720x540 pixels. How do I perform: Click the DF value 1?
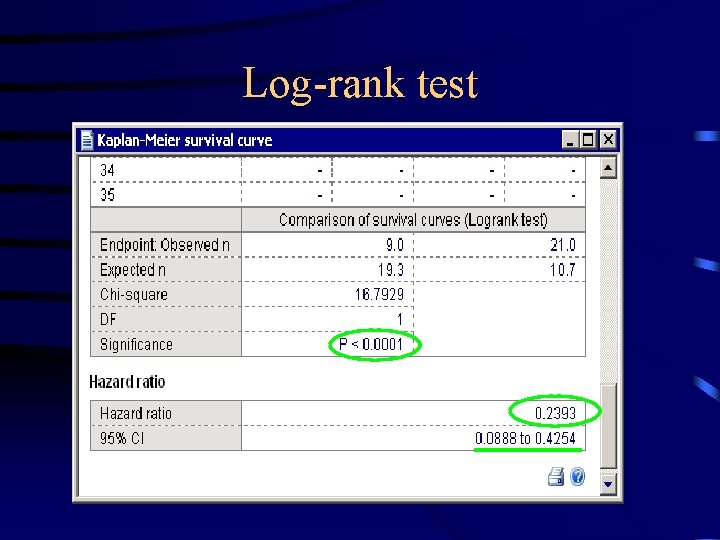(400, 319)
